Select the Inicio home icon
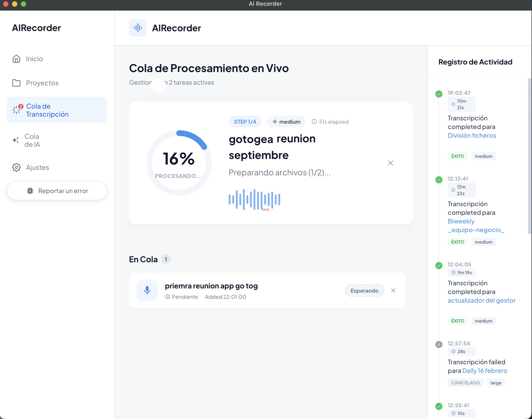532x419 pixels. pyautogui.click(x=16, y=59)
